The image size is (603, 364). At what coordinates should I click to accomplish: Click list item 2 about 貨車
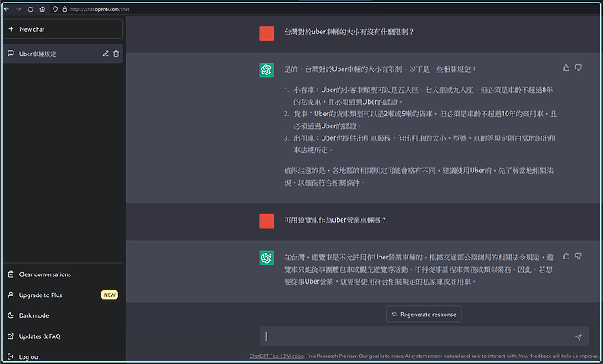tap(420, 120)
